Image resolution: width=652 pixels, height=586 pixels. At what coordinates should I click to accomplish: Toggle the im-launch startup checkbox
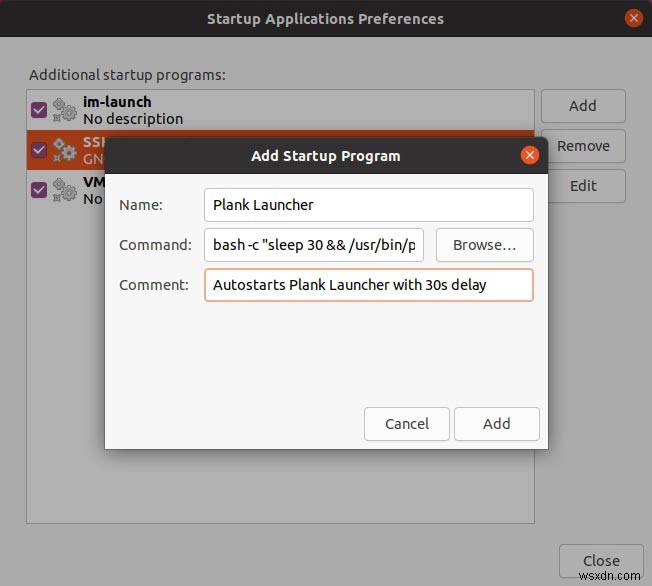pyautogui.click(x=39, y=110)
